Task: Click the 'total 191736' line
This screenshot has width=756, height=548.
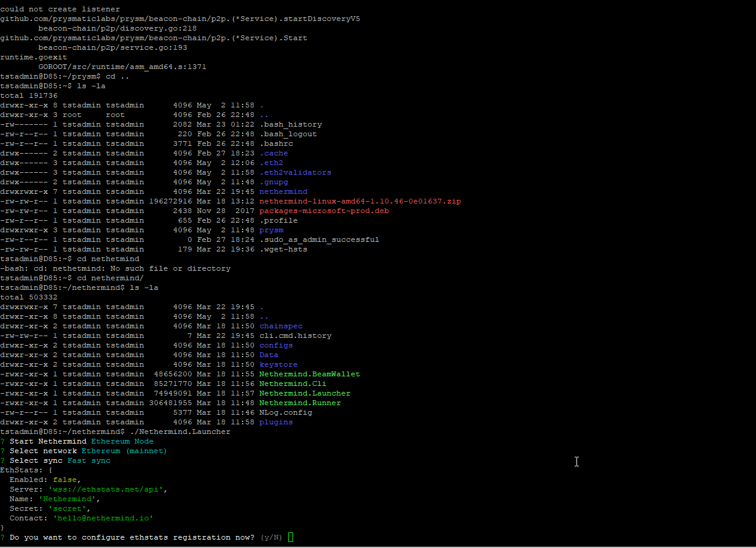Action: point(29,95)
